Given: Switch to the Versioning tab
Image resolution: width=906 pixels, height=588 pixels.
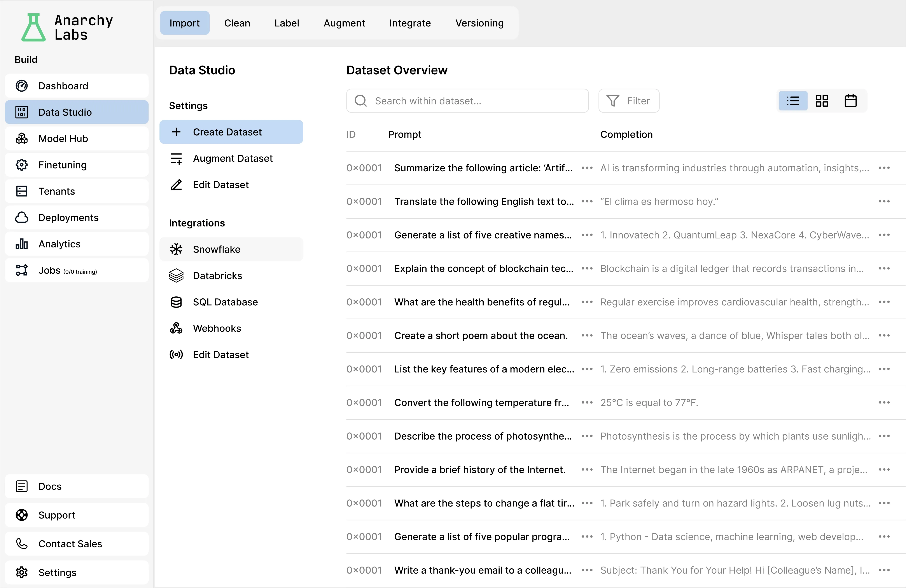Looking at the screenshot, I should click(480, 23).
